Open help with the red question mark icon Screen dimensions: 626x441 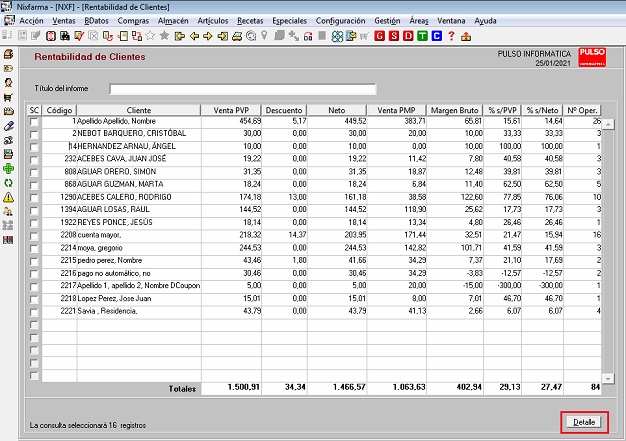451,36
